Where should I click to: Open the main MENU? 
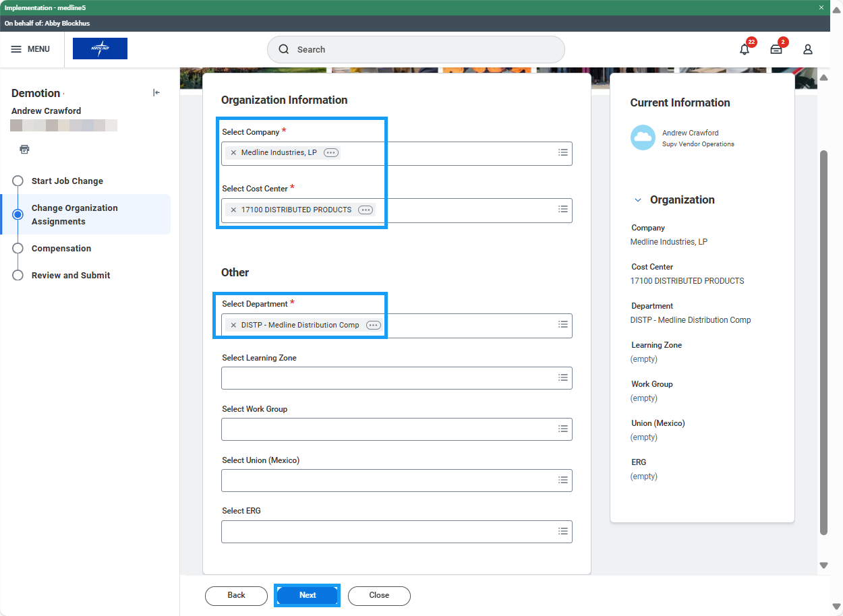coord(31,49)
